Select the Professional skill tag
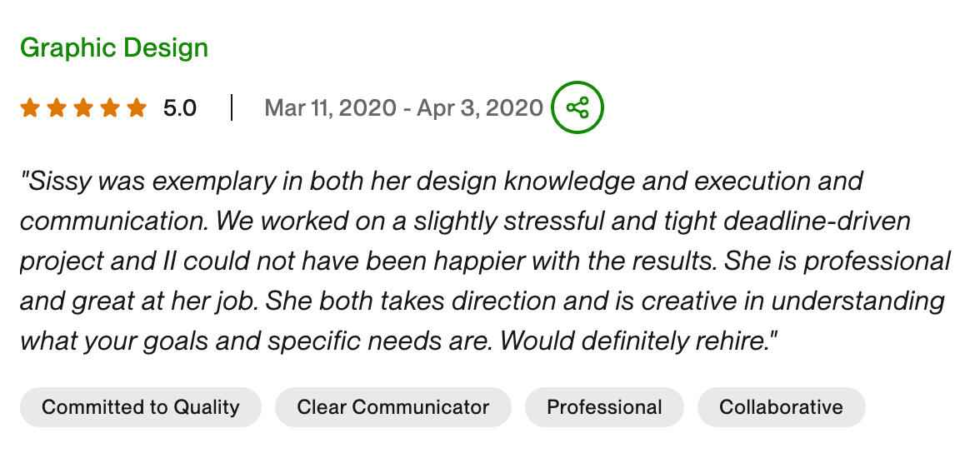The height and width of the screenshot is (463, 980). [x=604, y=407]
